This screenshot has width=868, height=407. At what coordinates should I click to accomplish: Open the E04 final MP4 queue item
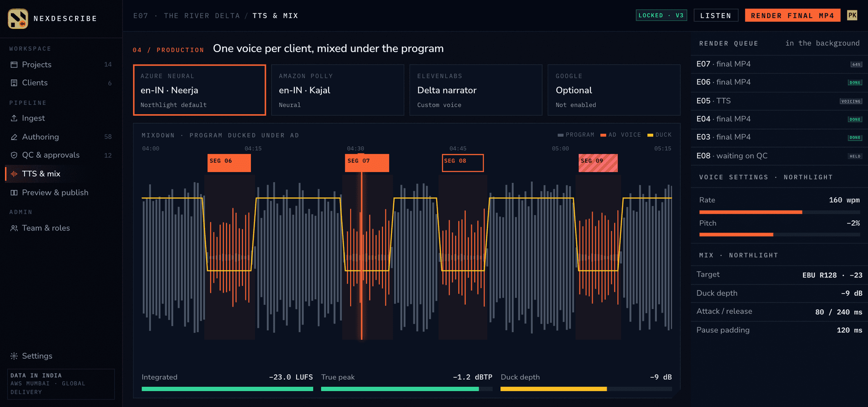pos(779,119)
